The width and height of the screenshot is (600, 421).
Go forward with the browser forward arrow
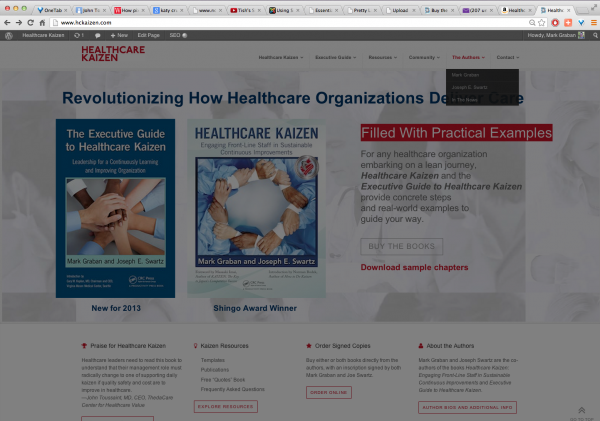tap(19, 23)
